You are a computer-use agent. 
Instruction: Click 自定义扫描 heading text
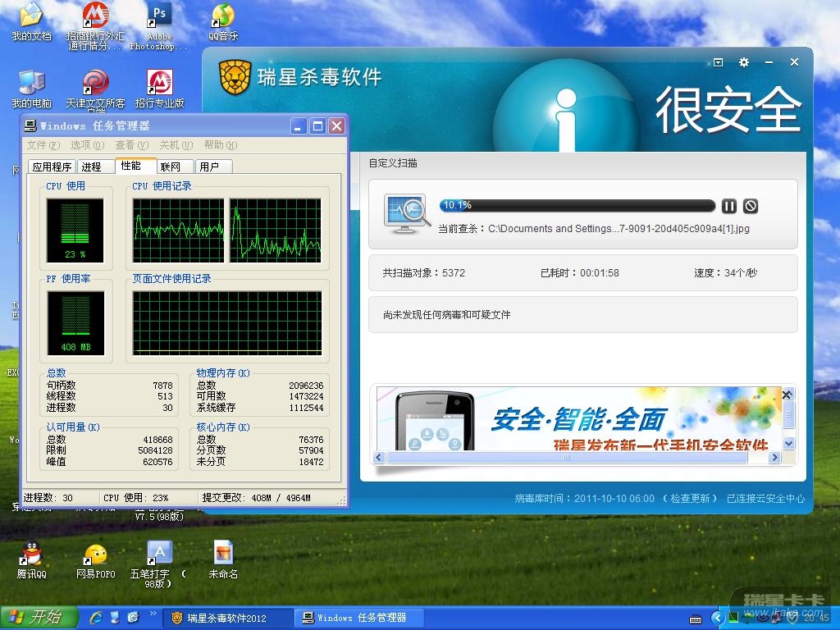393,163
